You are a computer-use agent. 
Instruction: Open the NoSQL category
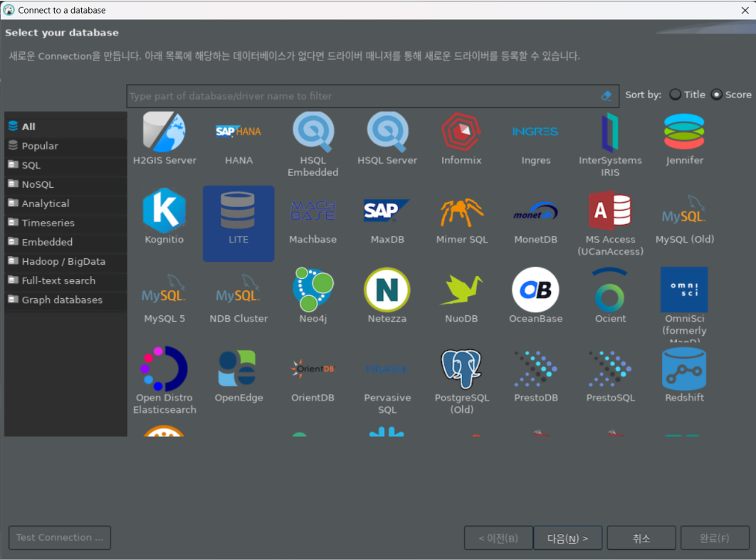click(x=65, y=184)
